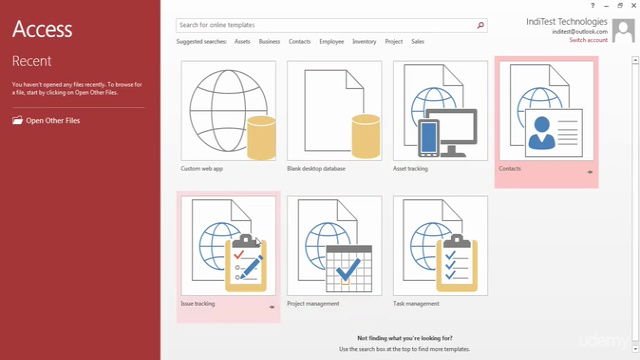Click the Asset tracking label
This screenshot has height=360, width=640.
[x=410, y=169]
